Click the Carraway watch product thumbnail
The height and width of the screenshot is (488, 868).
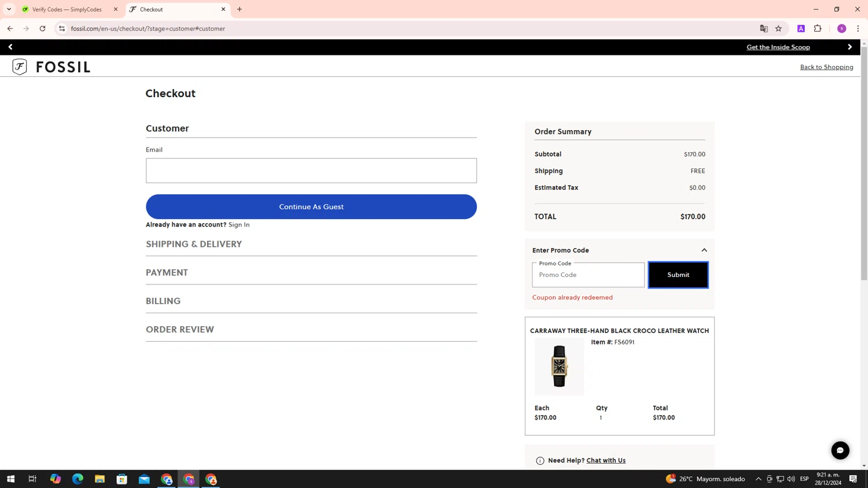(559, 367)
